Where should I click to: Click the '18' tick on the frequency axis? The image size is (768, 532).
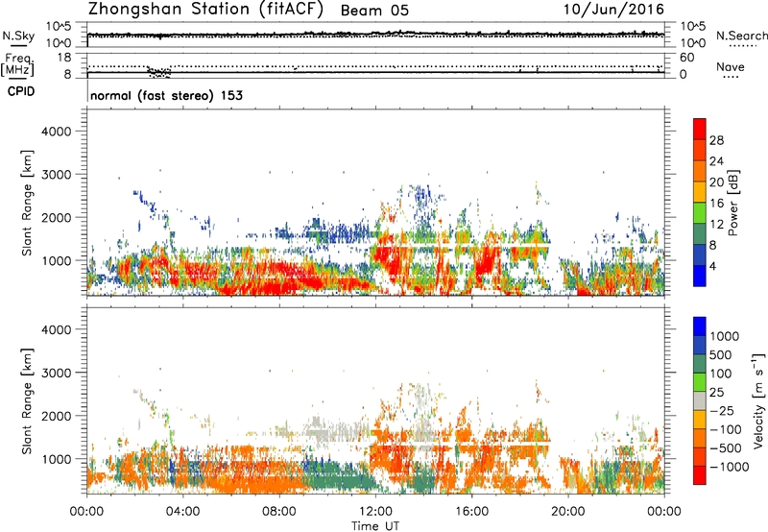(64, 58)
